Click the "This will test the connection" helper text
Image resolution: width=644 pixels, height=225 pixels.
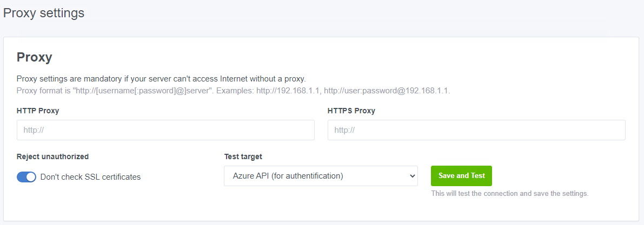(x=509, y=193)
